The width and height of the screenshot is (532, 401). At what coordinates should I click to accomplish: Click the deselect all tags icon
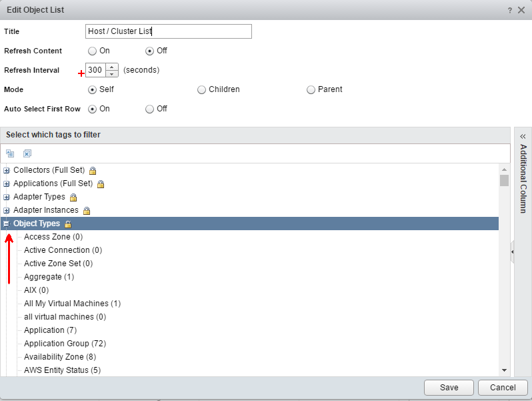[x=27, y=153]
